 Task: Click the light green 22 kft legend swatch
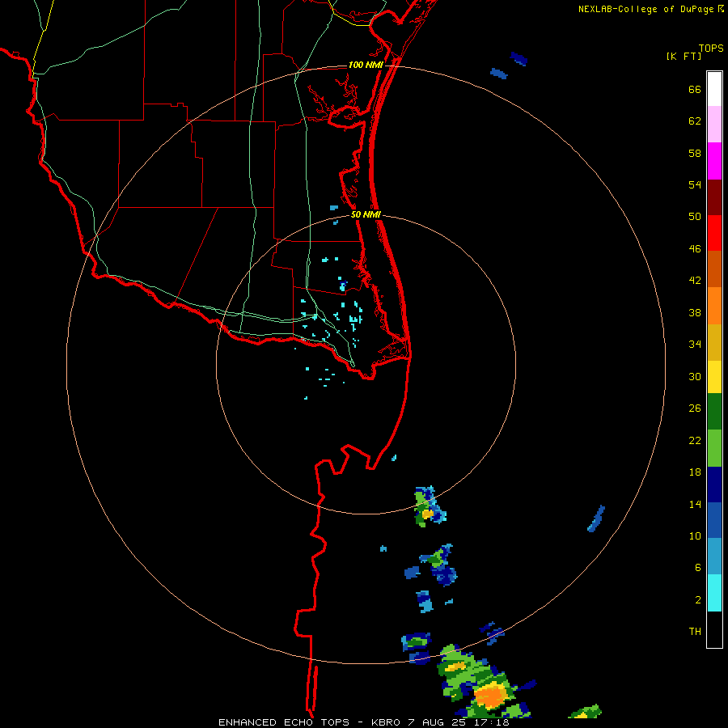714,448
